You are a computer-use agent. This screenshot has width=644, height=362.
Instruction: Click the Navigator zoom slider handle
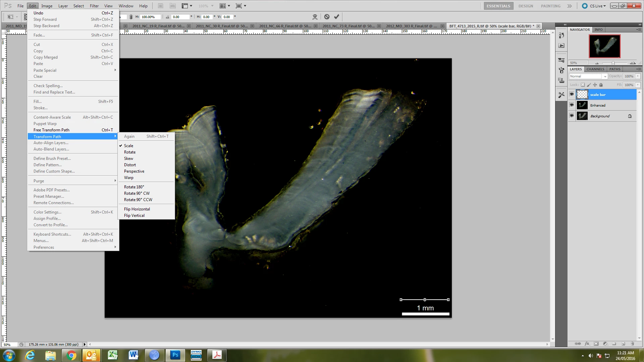613,63
